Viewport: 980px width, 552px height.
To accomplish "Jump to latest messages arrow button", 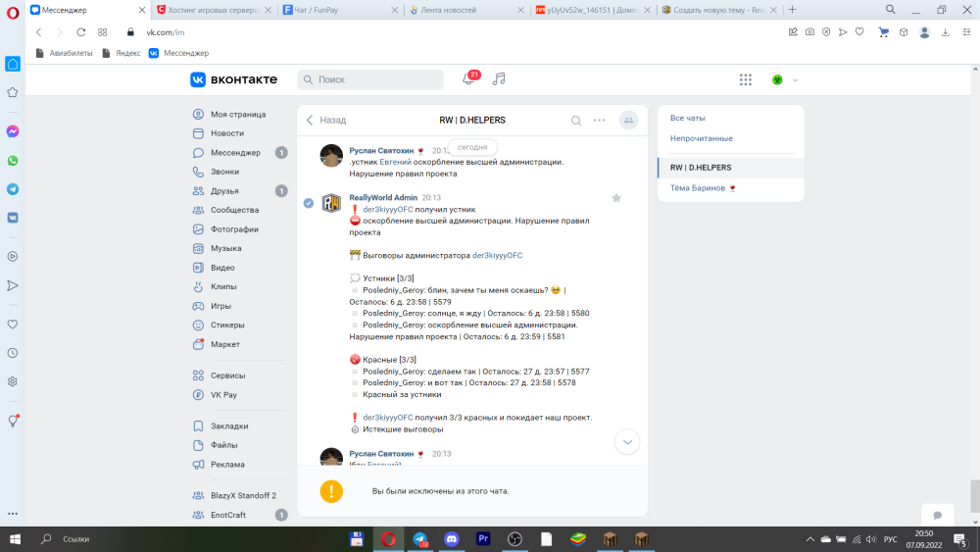I will click(627, 442).
